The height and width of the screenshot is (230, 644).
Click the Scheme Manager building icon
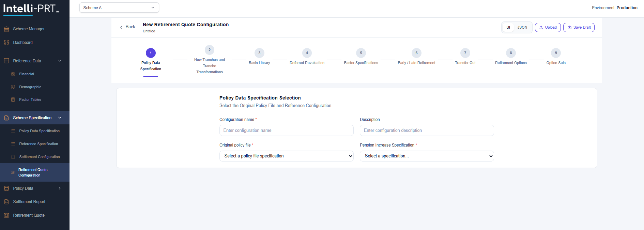pyautogui.click(x=6, y=29)
